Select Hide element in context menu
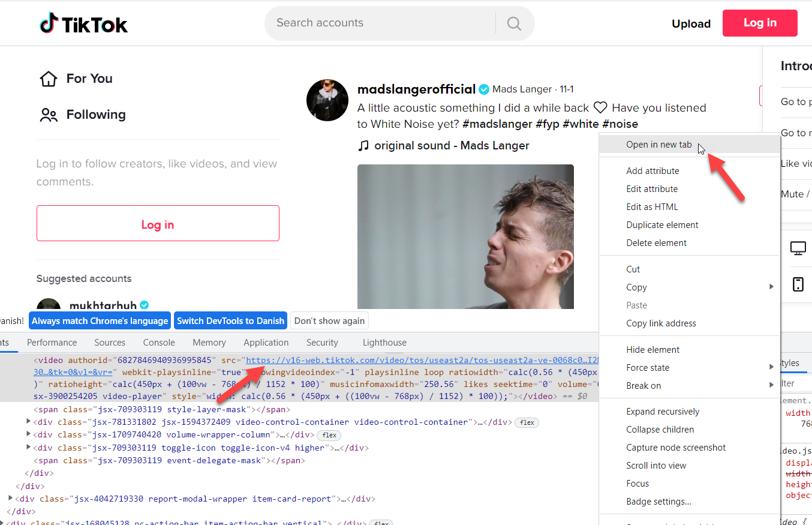Image resolution: width=812 pixels, height=525 pixels. 690,350
